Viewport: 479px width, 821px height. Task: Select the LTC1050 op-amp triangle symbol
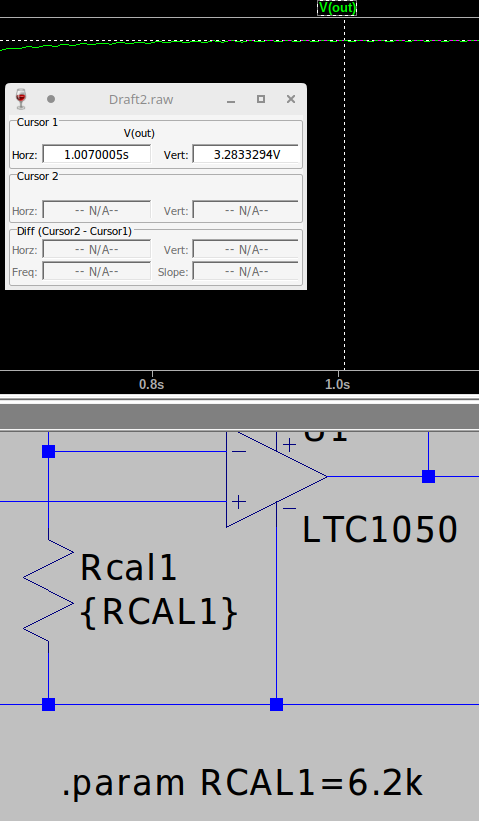[276, 477]
